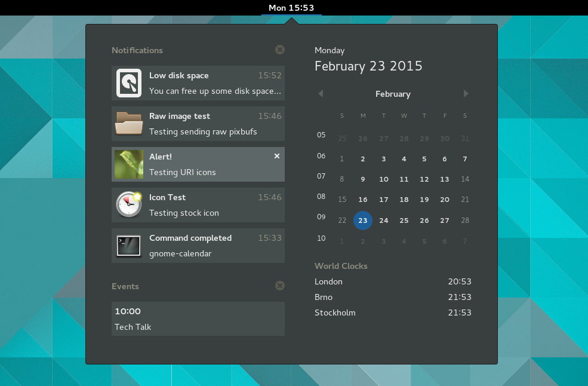The image size is (588, 386).
Task: Clear all notifications with the X icon
Action: (x=279, y=50)
